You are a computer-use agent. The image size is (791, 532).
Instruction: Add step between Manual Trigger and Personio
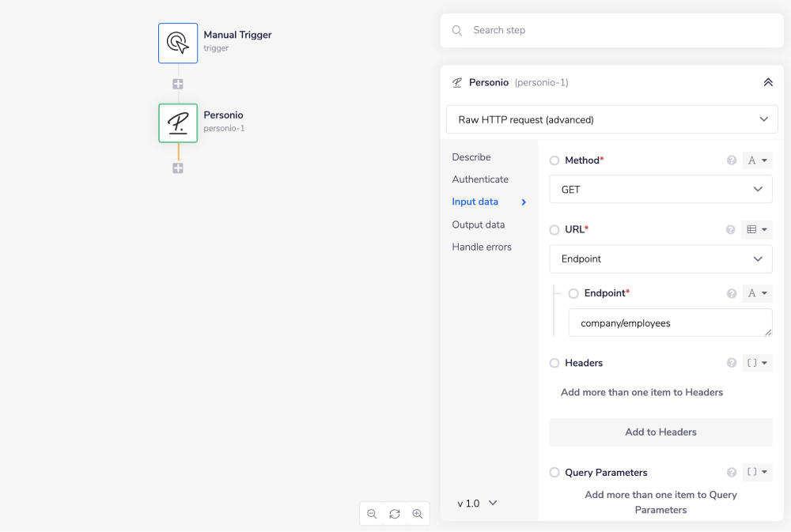(x=178, y=84)
